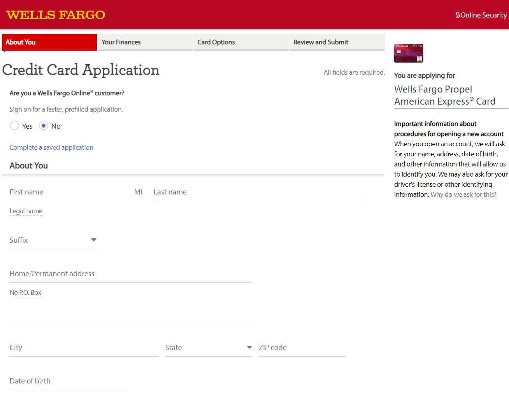Open the Why do we ask for this link
The height and width of the screenshot is (420, 509).
pos(463,195)
